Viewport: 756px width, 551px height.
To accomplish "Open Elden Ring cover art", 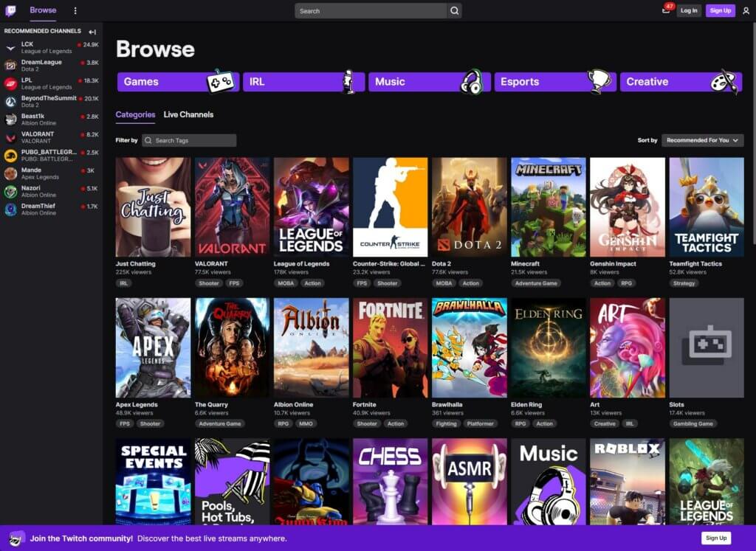I will click(x=549, y=347).
